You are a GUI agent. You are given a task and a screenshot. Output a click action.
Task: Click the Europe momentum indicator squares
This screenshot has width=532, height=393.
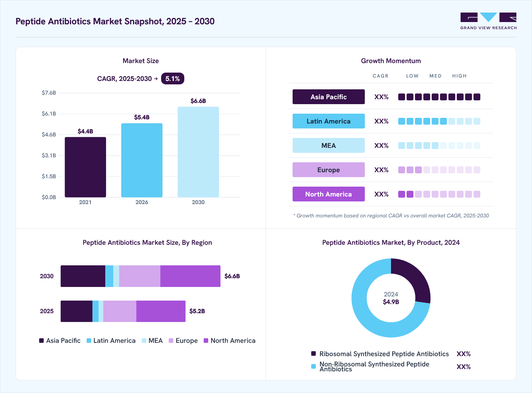coord(439,170)
